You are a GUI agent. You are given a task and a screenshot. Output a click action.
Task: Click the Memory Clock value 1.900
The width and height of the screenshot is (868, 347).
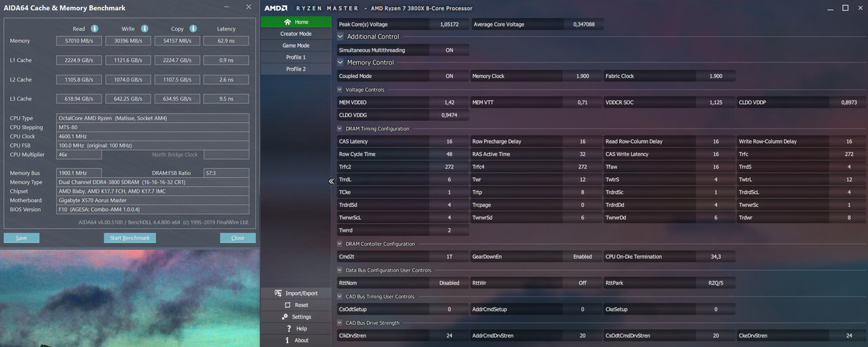pyautogui.click(x=583, y=76)
